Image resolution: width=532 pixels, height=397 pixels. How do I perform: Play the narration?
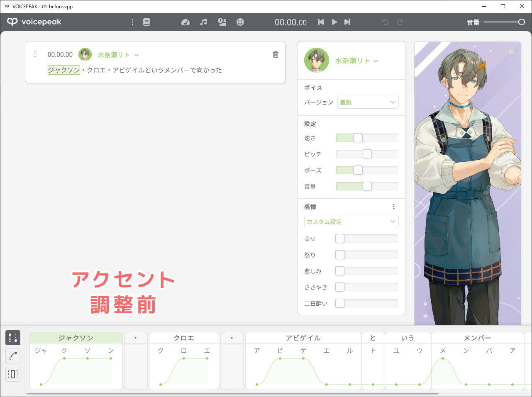(x=334, y=22)
